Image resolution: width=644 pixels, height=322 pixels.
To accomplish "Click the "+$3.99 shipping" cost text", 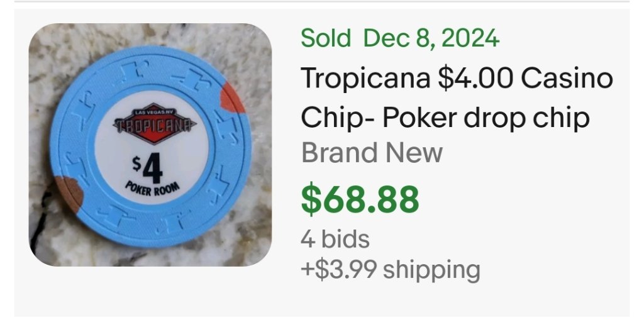I will click(x=390, y=269).
